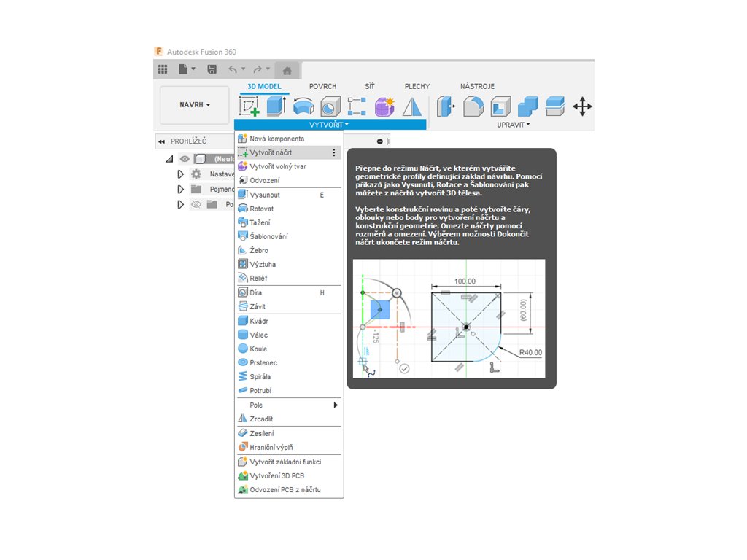Select Odvození menu item
Viewport: 747px width, 560px height.
pyautogui.click(x=289, y=180)
